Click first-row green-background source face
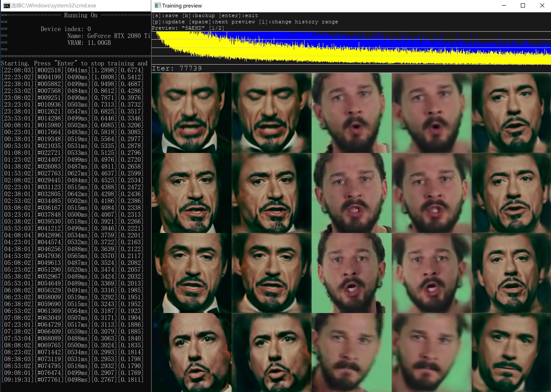Viewport: 551px width, 392px height. pos(352,113)
